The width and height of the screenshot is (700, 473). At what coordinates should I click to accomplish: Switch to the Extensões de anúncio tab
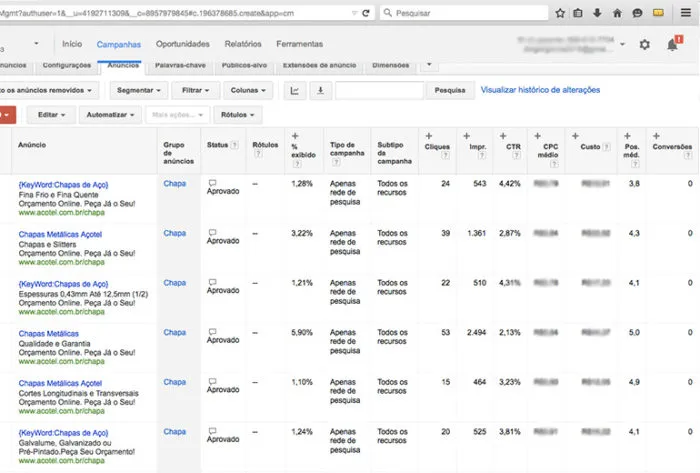pos(320,66)
